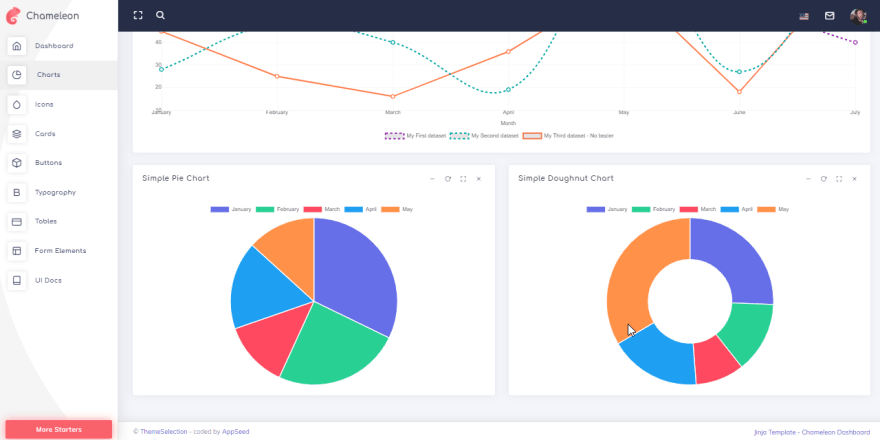880x440 pixels.
Task: Toggle April in pie chart legend
Action: [x=361, y=209]
